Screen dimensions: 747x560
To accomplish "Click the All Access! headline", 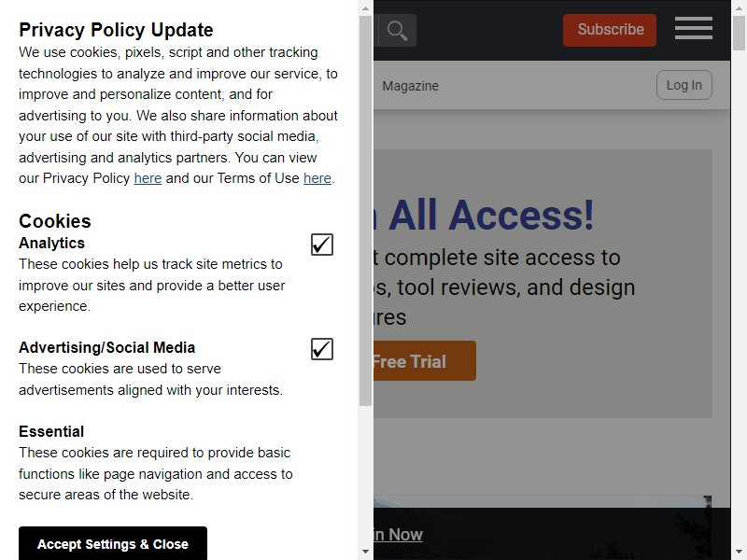I will coord(491,216).
